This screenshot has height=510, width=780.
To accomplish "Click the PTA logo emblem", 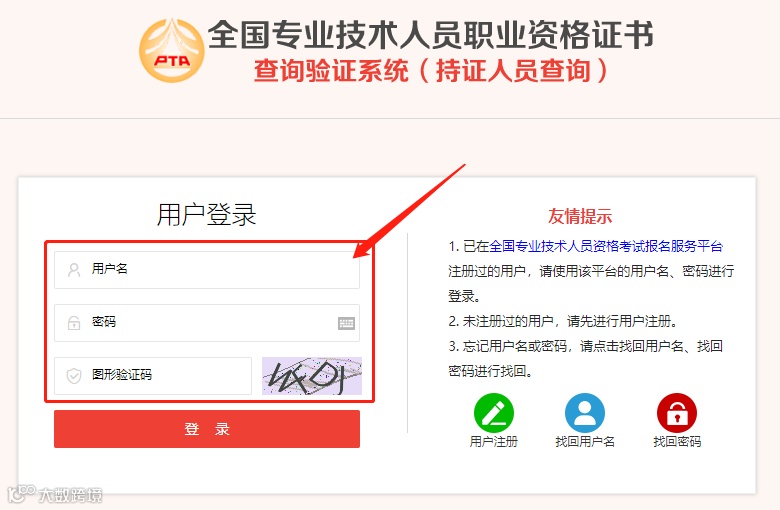I will click(172, 50).
